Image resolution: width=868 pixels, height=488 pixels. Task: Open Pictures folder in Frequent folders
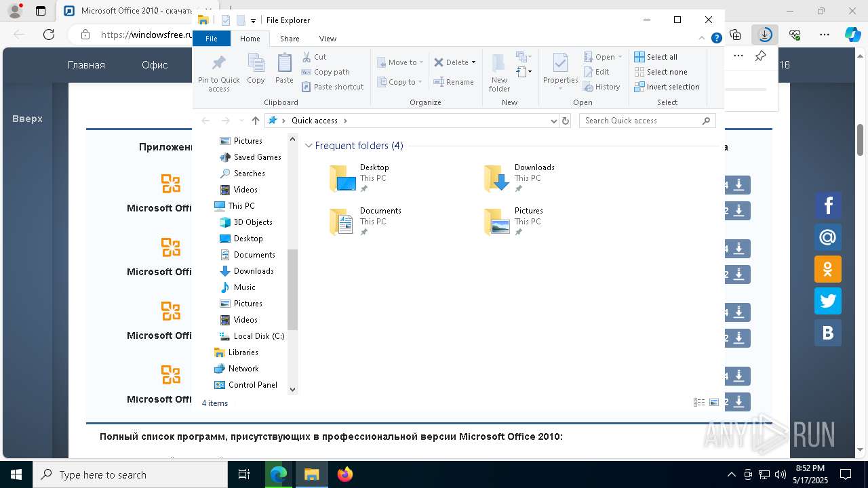tap(513, 222)
